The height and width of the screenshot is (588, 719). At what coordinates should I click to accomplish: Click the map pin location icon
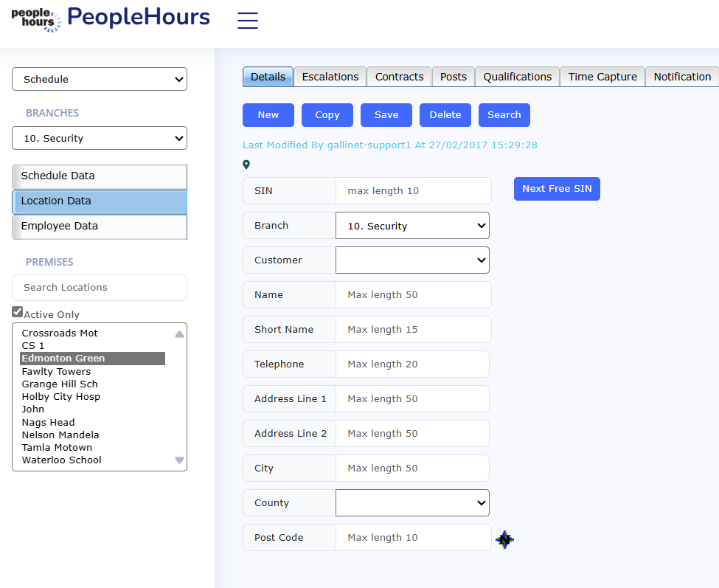(x=246, y=165)
